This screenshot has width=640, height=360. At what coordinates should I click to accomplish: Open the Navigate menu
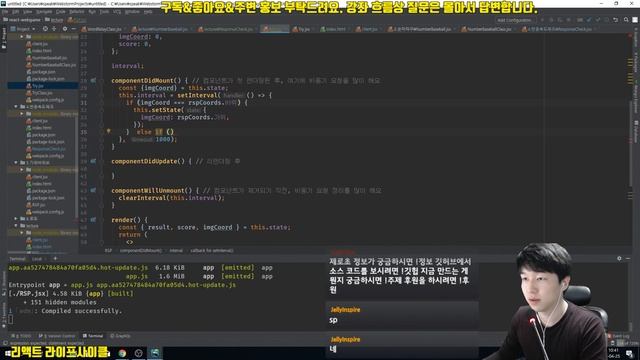point(44,12)
